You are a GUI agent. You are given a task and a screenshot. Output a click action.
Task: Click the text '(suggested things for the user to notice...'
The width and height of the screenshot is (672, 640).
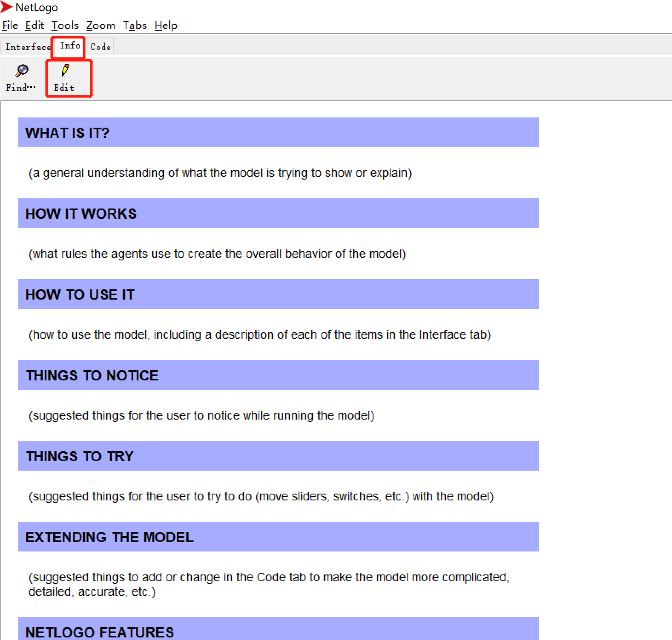coord(201,416)
